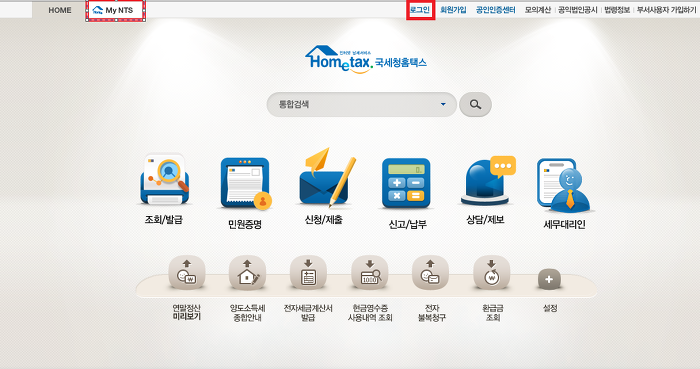The width and height of the screenshot is (700, 369).
Task: Click the Hometax 국세청홈택스 logo
Action: pyautogui.click(x=366, y=59)
